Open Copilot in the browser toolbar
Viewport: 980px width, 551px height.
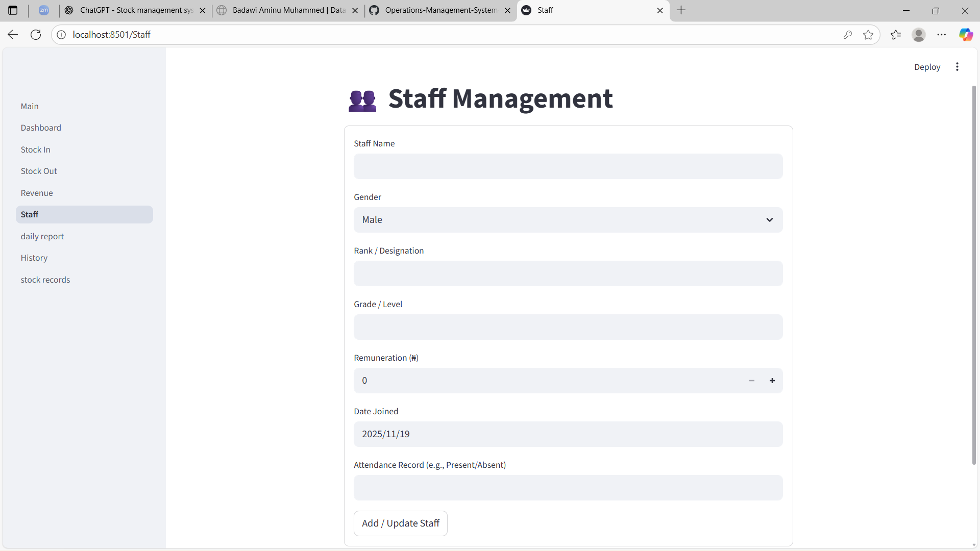pyautogui.click(x=966, y=34)
